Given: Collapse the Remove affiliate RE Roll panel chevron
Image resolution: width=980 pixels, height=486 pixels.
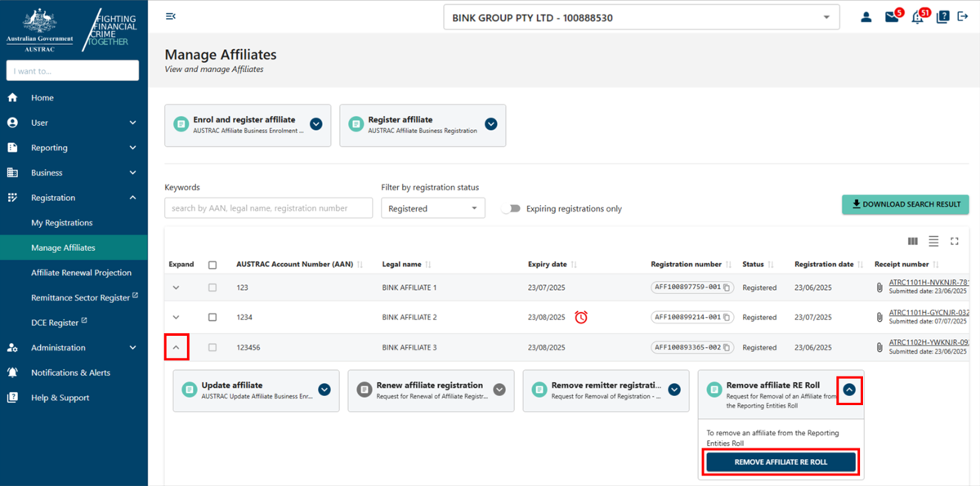Looking at the screenshot, I should (x=849, y=390).
